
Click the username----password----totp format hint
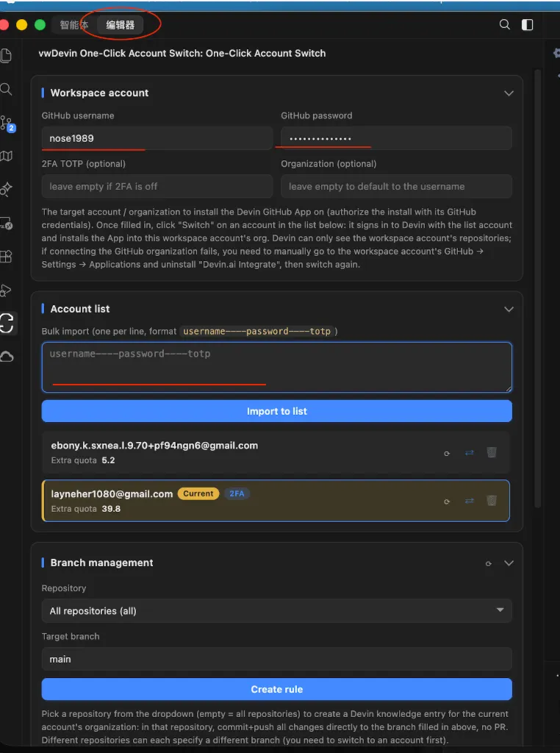pos(256,332)
